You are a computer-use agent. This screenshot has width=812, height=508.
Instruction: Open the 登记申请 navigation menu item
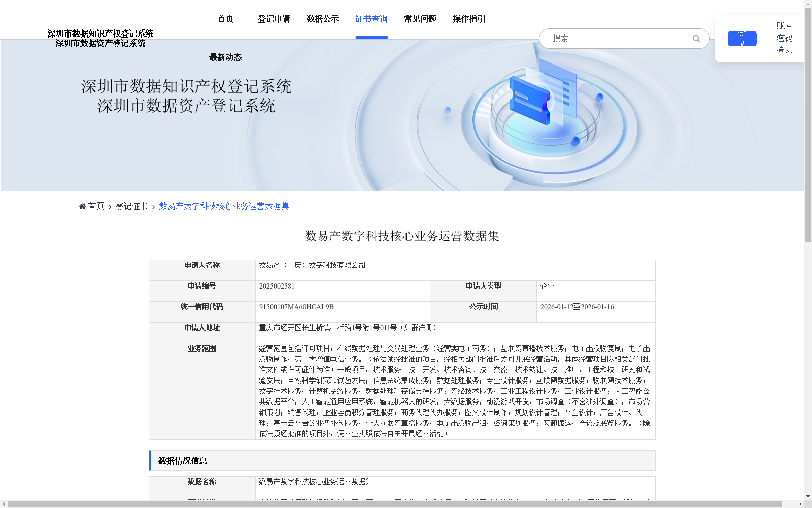pos(274,19)
